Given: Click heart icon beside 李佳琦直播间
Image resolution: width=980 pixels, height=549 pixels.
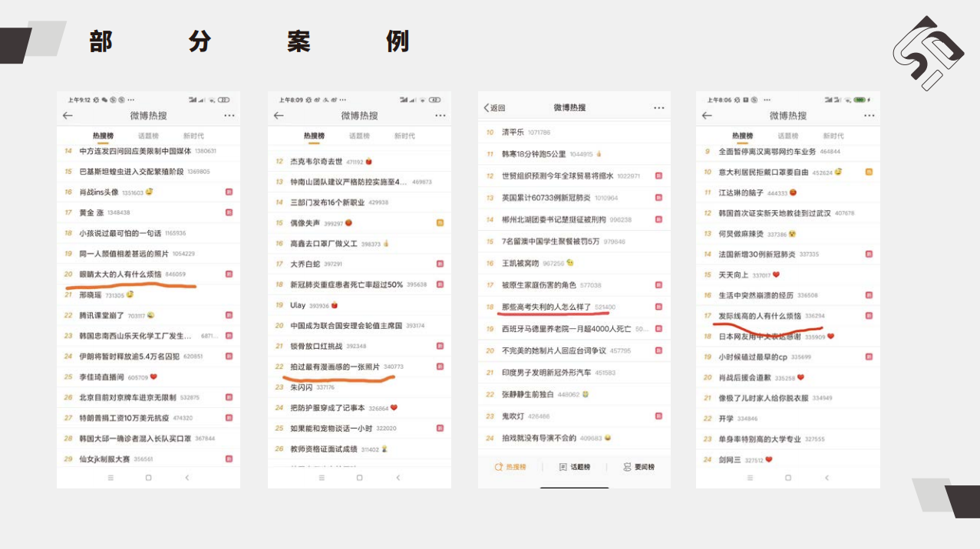Looking at the screenshot, I should (x=153, y=376).
